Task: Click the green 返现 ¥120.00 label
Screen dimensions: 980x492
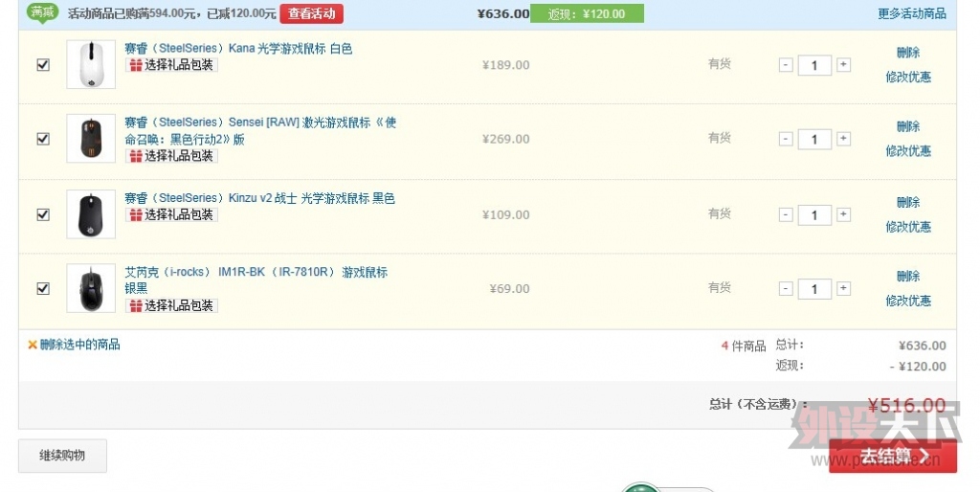Action: point(587,13)
